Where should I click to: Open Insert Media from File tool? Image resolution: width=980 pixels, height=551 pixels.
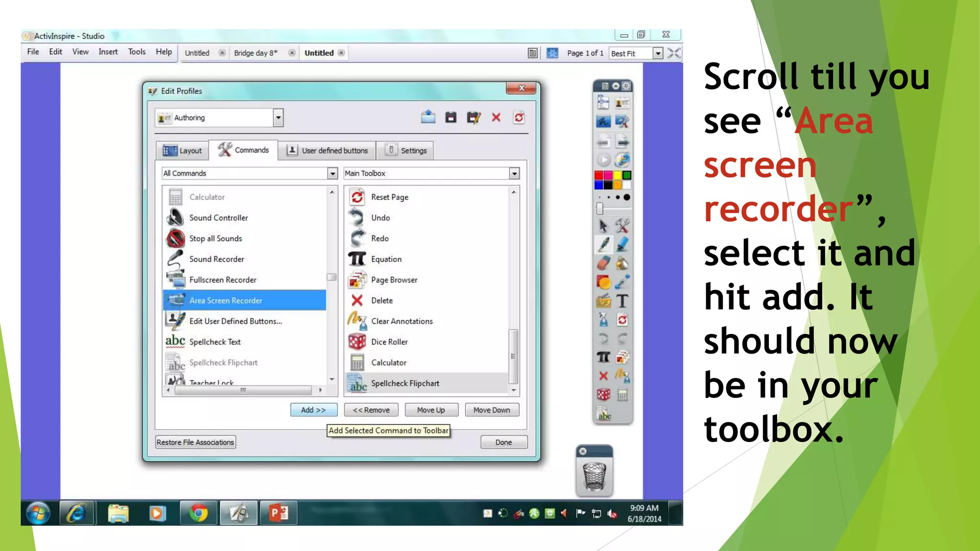(603, 301)
